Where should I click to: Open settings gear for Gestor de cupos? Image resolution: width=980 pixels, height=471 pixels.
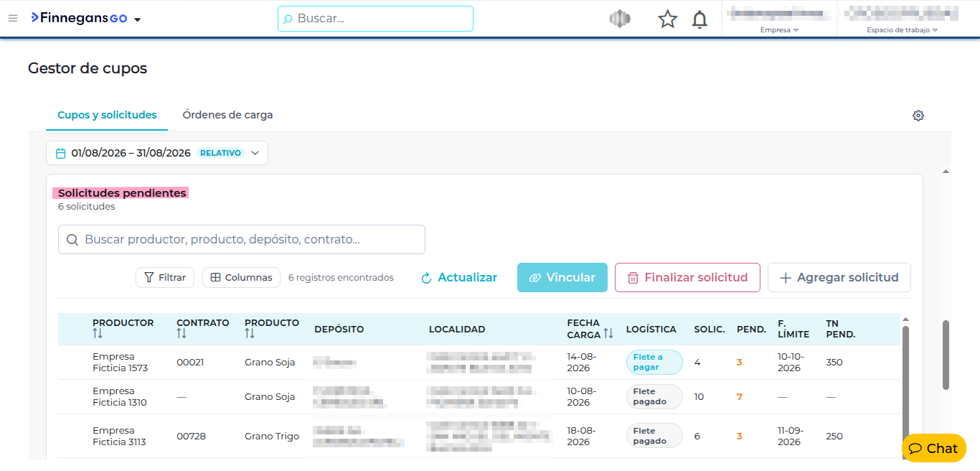pos(918,116)
